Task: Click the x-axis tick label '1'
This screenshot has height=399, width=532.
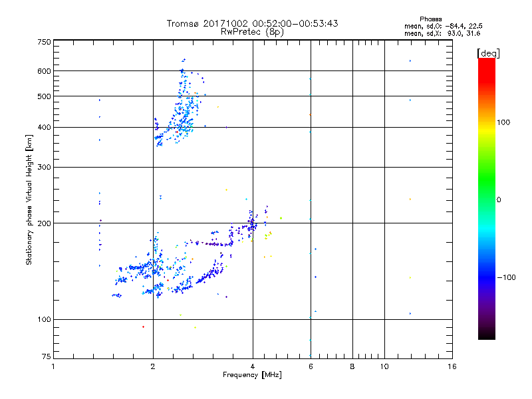Action: [53, 366]
